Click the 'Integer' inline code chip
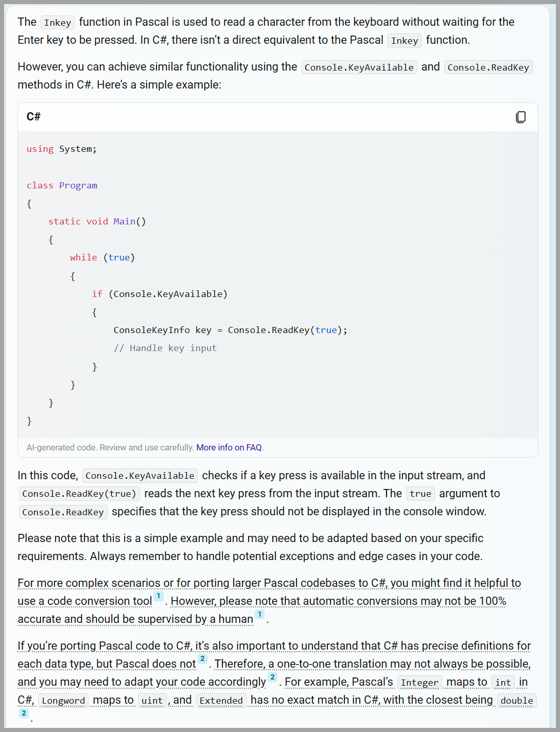560x732 pixels. point(419,683)
